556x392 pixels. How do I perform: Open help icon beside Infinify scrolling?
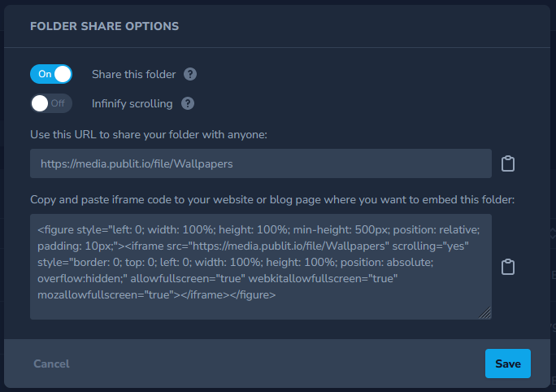click(188, 103)
